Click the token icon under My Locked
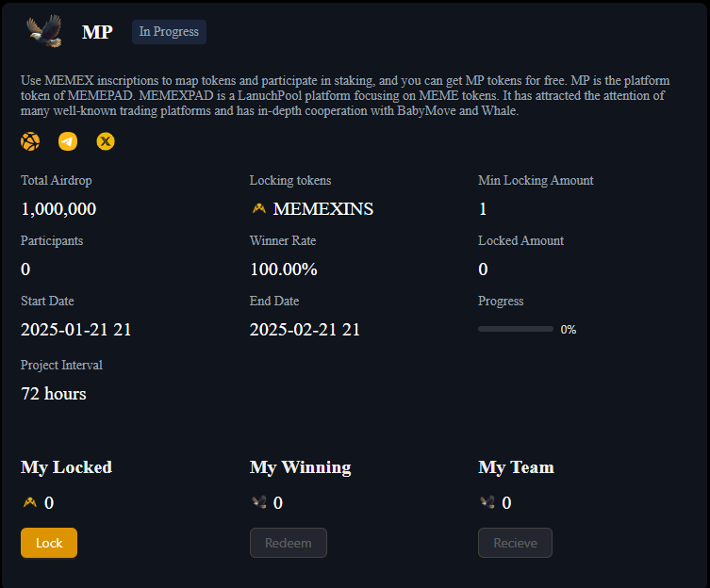This screenshot has height=588, width=710. (30, 502)
